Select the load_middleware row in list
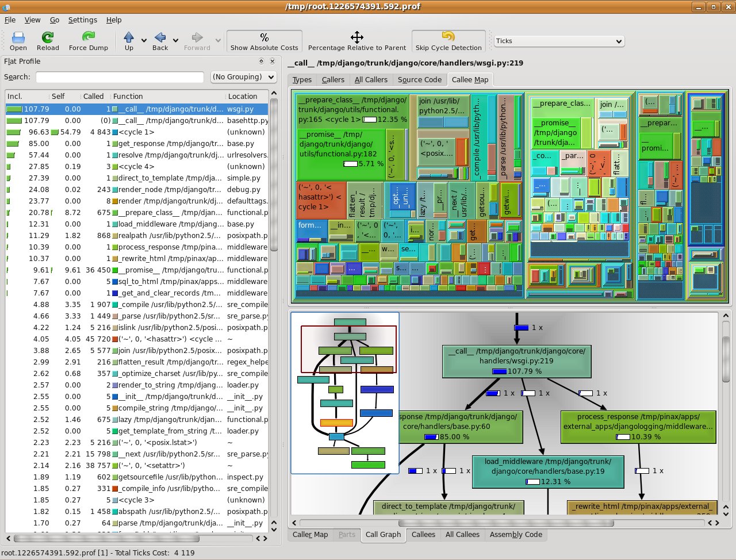This screenshot has width=736, height=560. tap(137, 224)
